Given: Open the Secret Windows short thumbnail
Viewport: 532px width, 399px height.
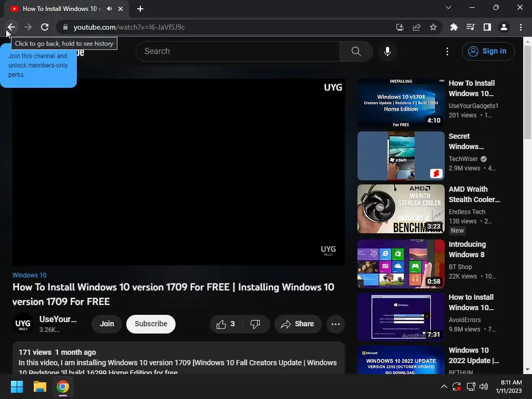Looking at the screenshot, I should (401, 156).
